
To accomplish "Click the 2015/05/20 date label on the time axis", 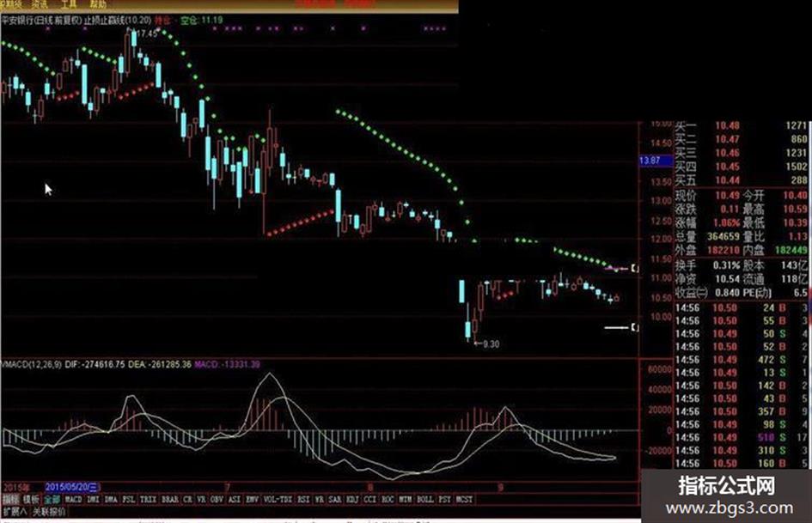I will (72, 487).
